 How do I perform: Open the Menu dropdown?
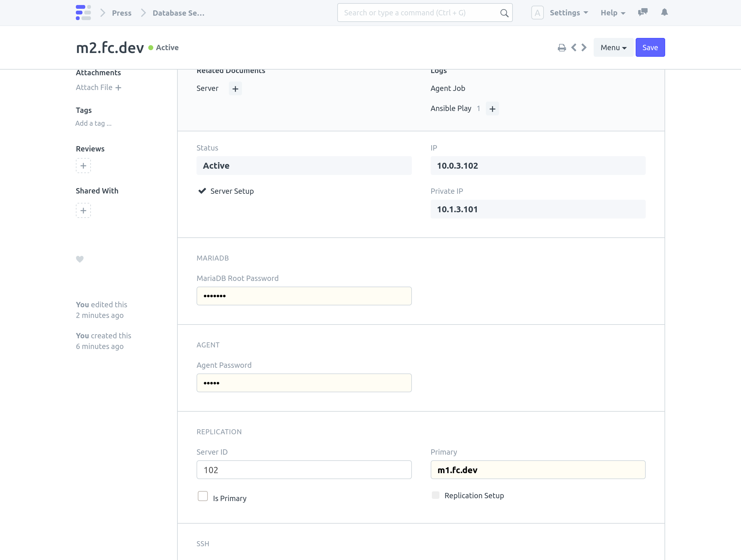[613, 47]
